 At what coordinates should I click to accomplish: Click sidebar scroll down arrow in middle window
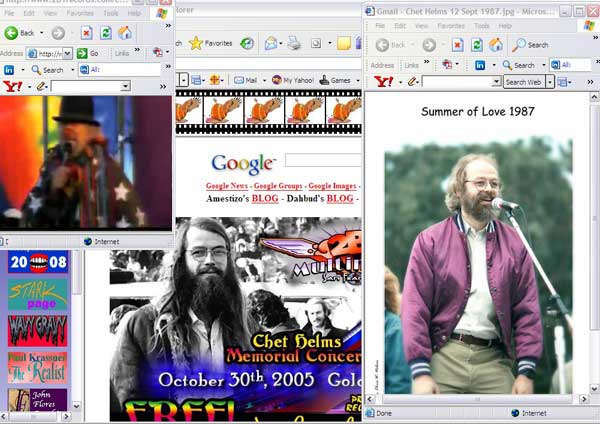point(77,406)
